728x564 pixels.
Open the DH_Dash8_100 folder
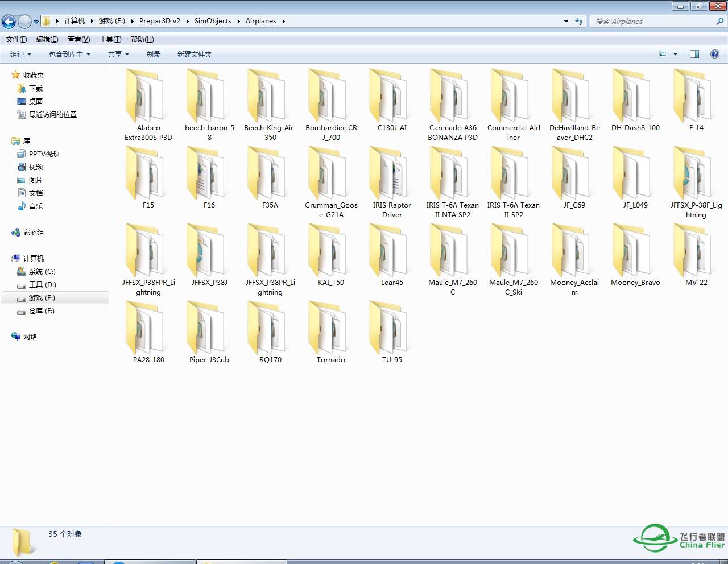coord(635,100)
